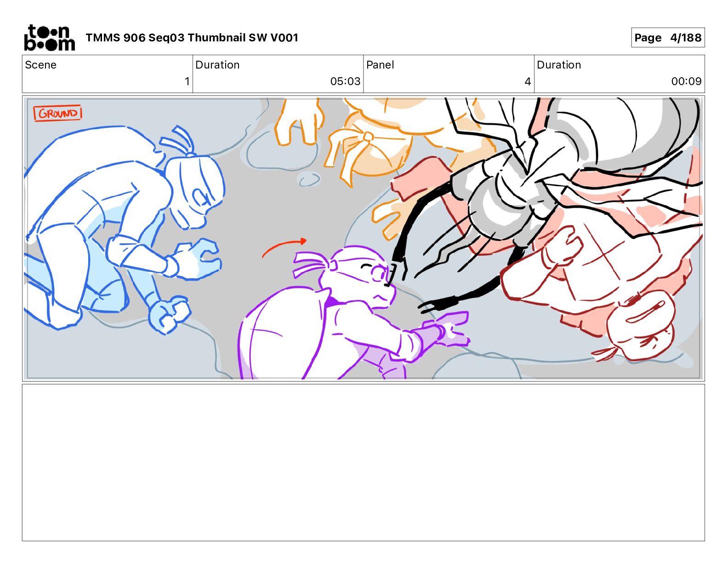Screen dimensions: 728x563
Task: Click the Panel label
Action: (380, 65)
